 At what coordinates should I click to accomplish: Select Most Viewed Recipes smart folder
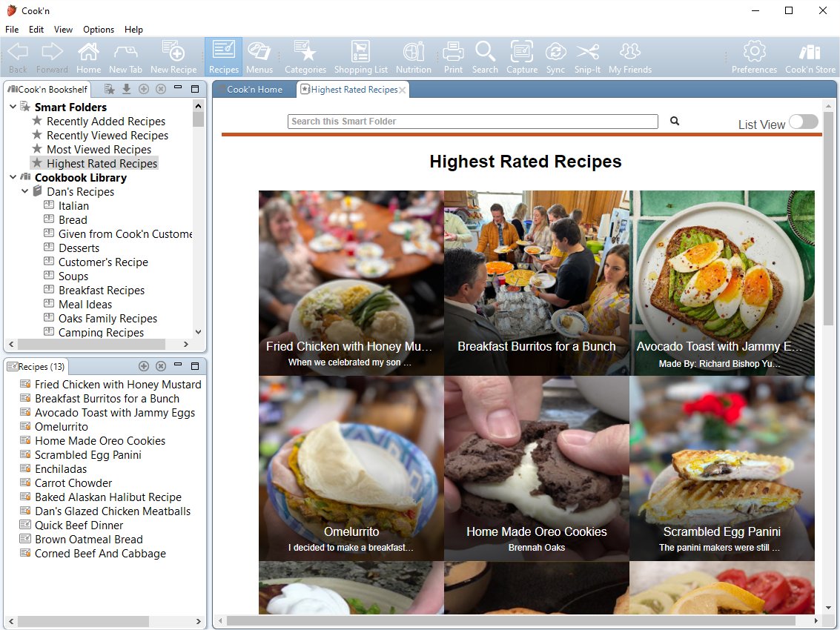point(99,149)
